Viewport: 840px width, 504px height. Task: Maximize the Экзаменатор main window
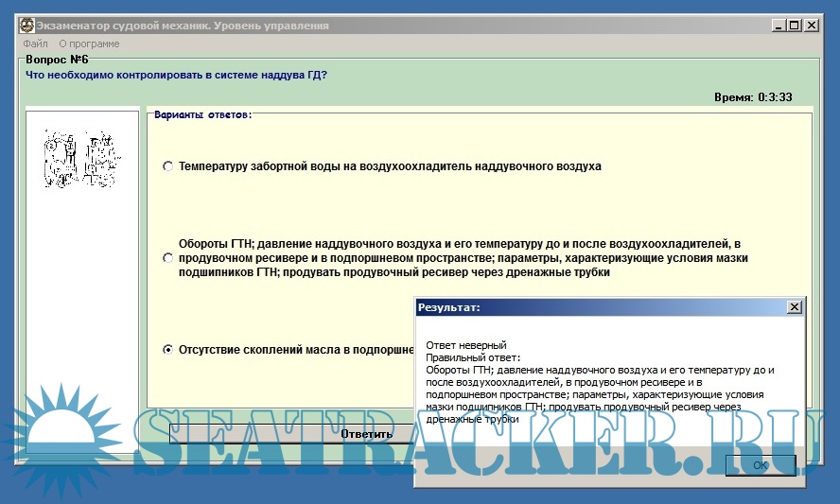pos(794,26)
